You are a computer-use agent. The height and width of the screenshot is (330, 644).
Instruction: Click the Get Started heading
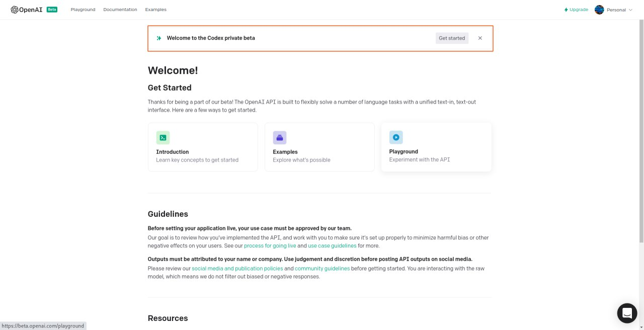pyautogui.click(x=170, y=88)
